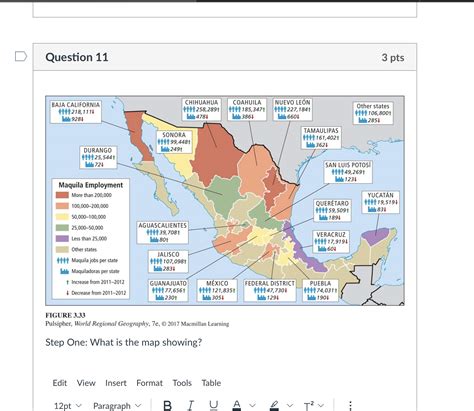Open the 12pt font size dropdown
This screenshot has height=411, width=474.
click(68, 406)
